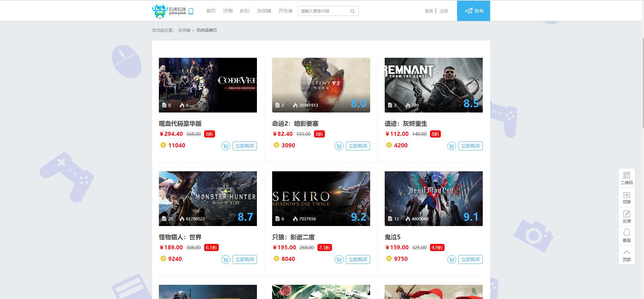The image size is (644, 299).
Task: Click the 杂货铺 breadcrumb link
Action: pos(184,30)
